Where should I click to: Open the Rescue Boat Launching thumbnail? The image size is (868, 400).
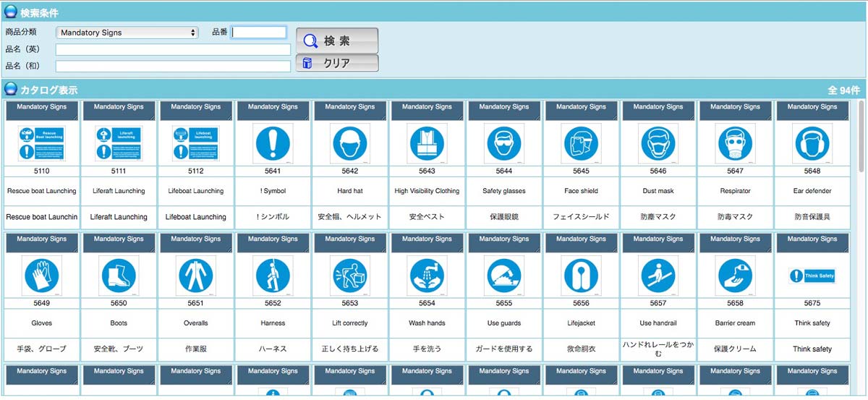tap(42, 143)
